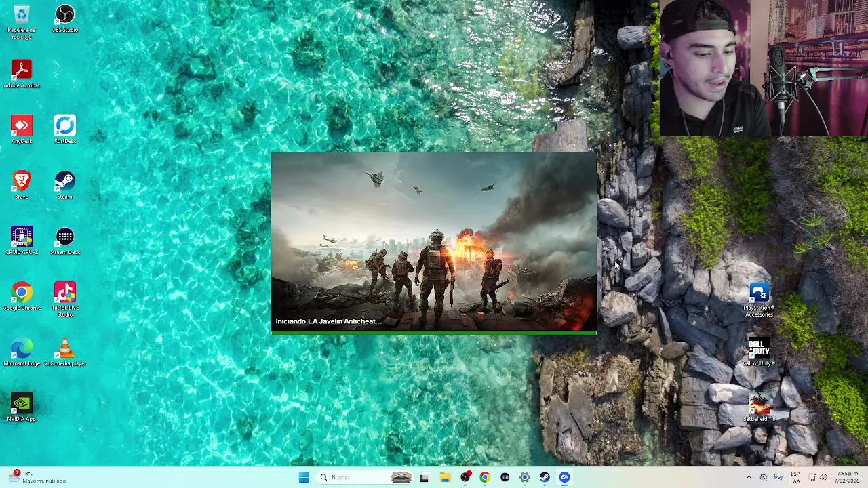Select the CPUID CPU-Z desktop icon

click(x=22, y=241)
